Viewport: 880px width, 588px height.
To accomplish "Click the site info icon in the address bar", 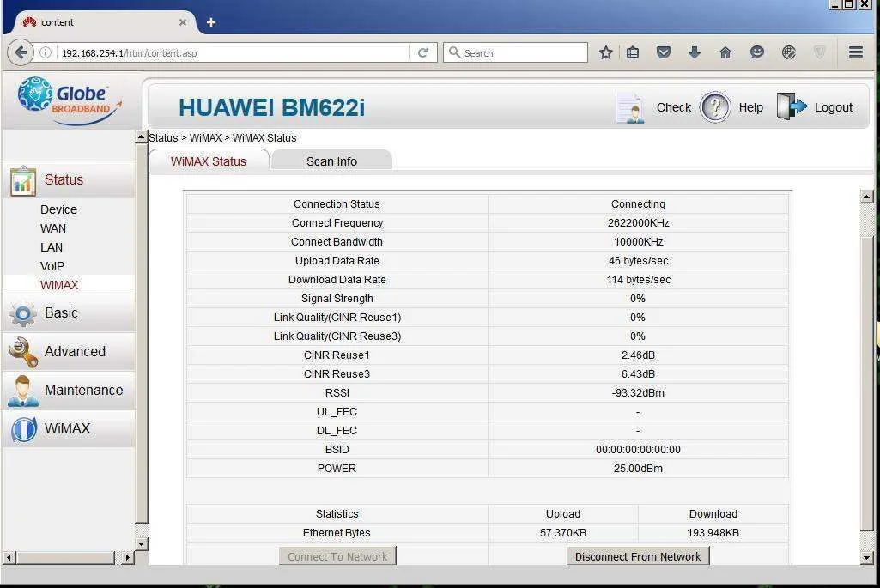I will pos(46,52).
